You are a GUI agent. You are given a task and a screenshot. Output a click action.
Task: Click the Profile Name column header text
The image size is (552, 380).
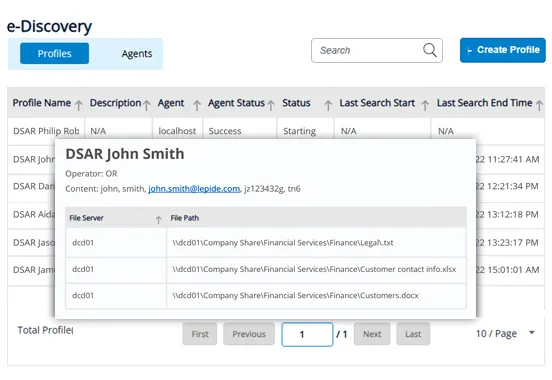coord(42,103)
